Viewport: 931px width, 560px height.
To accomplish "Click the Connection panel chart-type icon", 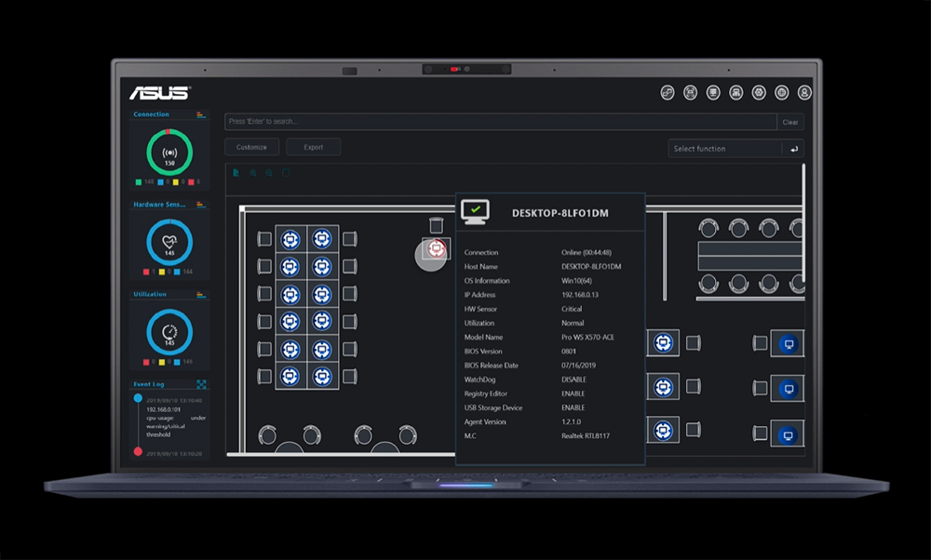I will (x=201, y=114).
